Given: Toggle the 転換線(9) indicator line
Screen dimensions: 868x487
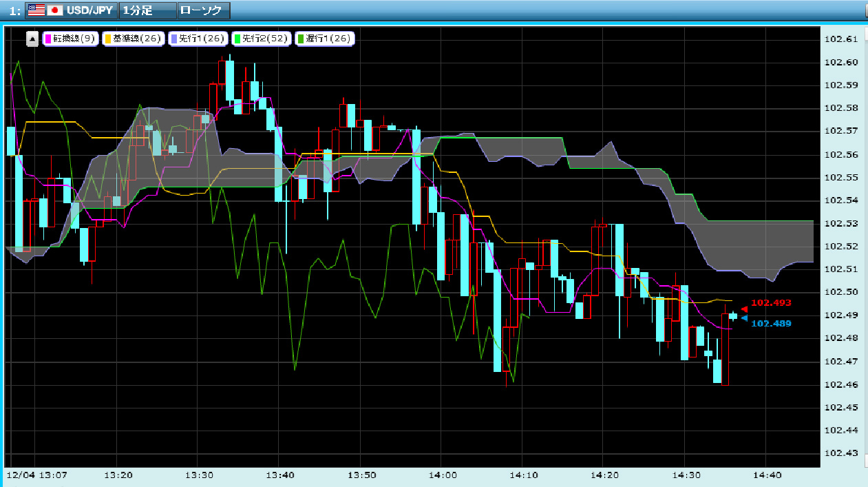Looking at the screenshot, I should tap(70, 39).
